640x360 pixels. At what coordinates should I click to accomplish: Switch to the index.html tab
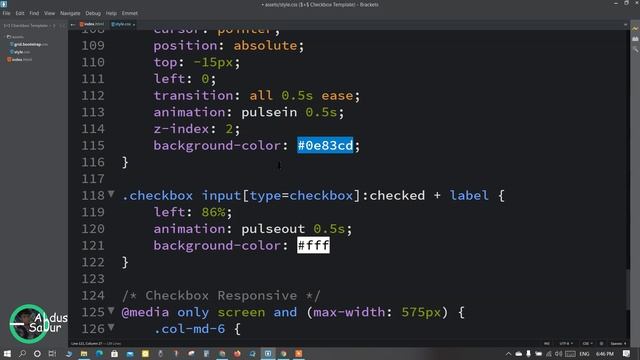tap(92, 24)
